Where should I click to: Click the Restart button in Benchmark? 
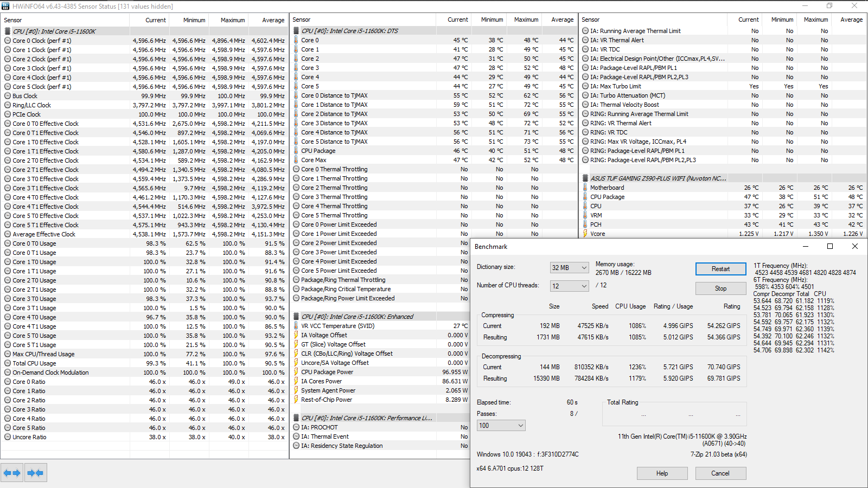pyautogui.click(x=720, y=269)
